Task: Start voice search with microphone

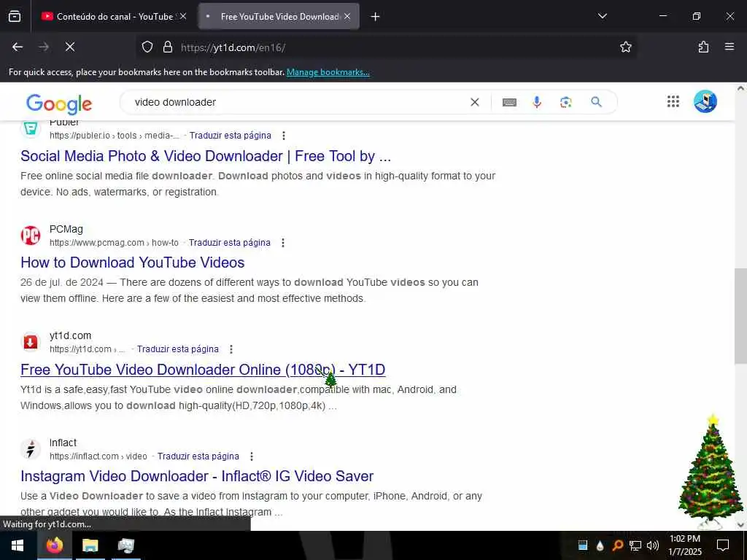Action: pyautogui.click(x=537, y=102)
